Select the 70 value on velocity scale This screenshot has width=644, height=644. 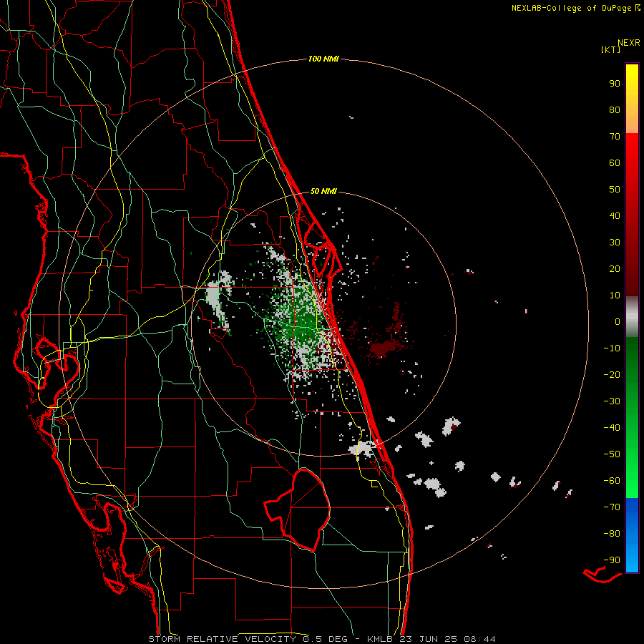(615, 137)
